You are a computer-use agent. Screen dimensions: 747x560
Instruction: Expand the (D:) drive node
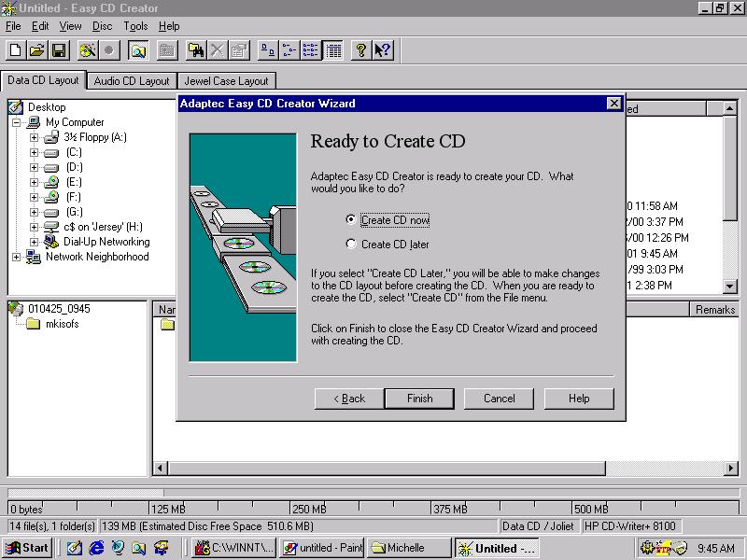(x=34, y=167)
